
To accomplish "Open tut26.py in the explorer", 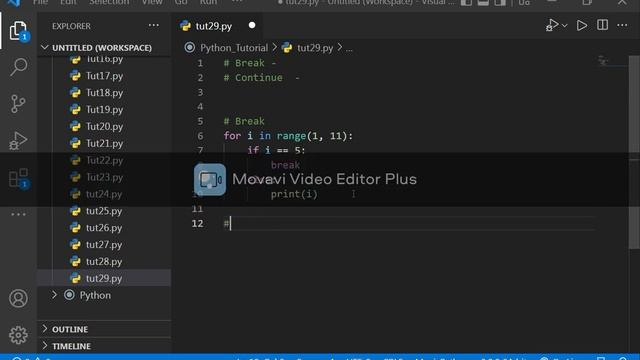I will 104,228.
